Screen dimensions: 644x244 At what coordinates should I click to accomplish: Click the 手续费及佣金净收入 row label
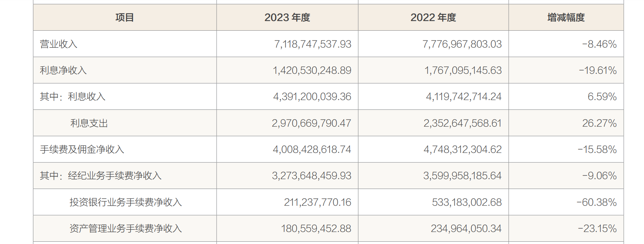tap(82, 150)
